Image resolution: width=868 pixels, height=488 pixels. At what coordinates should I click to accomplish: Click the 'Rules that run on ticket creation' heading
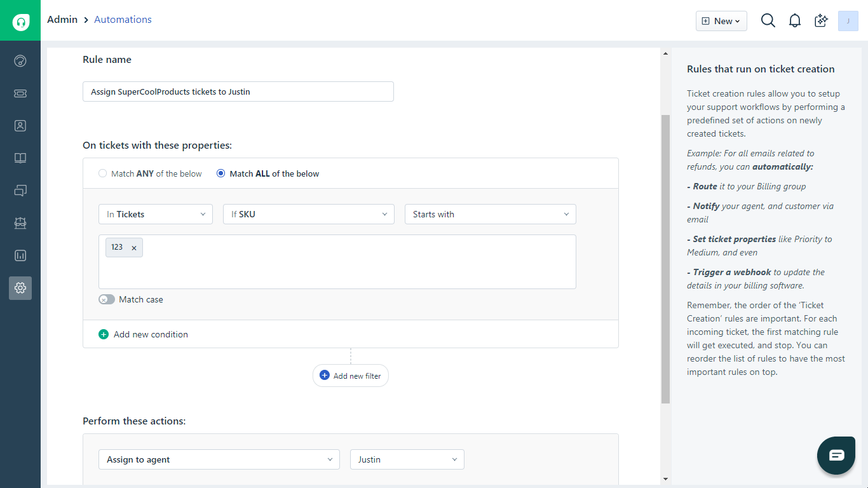tap(761, 69)
